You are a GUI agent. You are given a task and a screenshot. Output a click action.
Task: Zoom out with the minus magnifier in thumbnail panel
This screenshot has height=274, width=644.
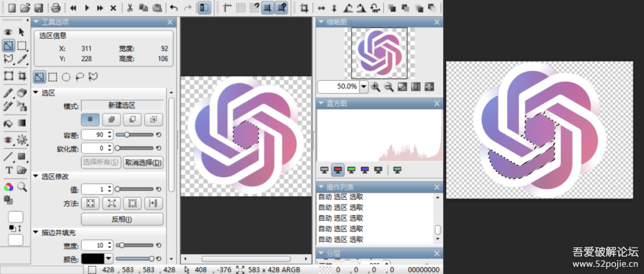(389, 87)
